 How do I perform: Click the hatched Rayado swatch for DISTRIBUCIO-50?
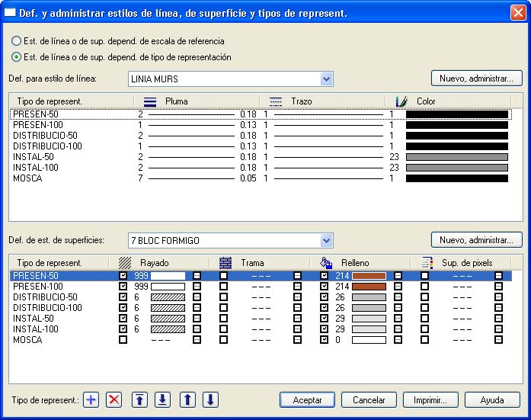(x=168, y=297)
